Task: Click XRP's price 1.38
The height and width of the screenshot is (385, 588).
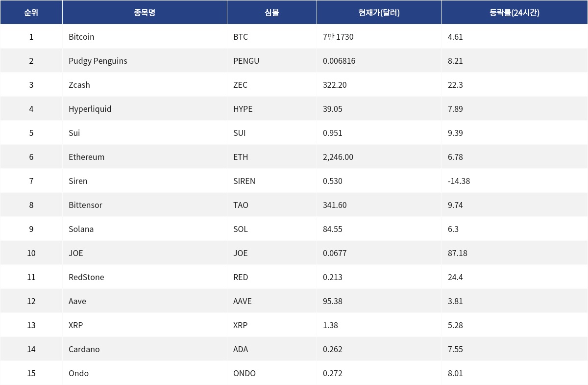Action: pos(330,325)
